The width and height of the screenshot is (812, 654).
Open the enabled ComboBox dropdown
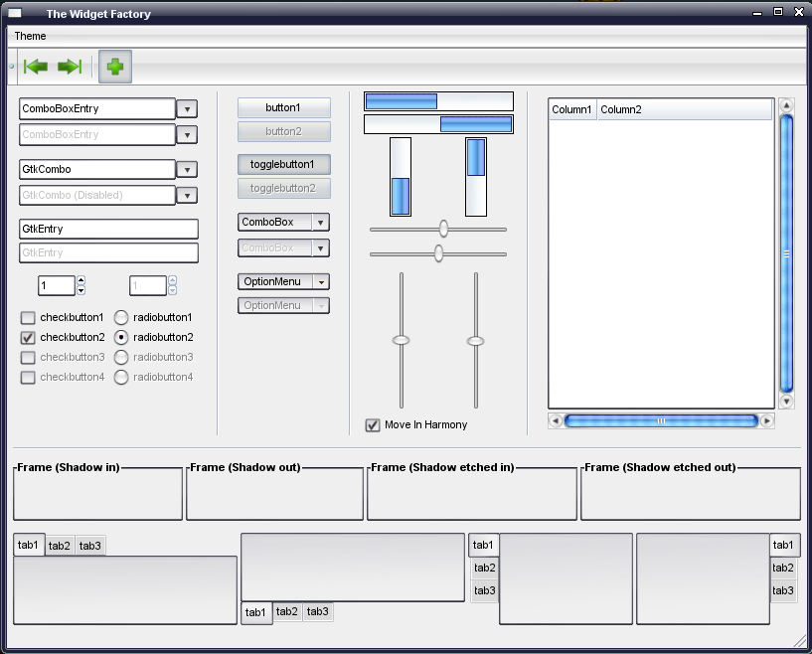pos(284,223)
